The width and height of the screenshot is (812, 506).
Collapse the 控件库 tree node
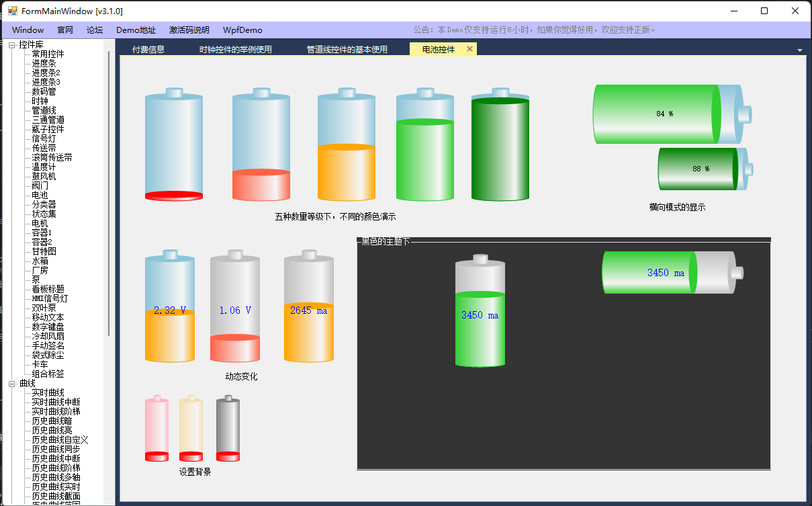coord(12,45)
